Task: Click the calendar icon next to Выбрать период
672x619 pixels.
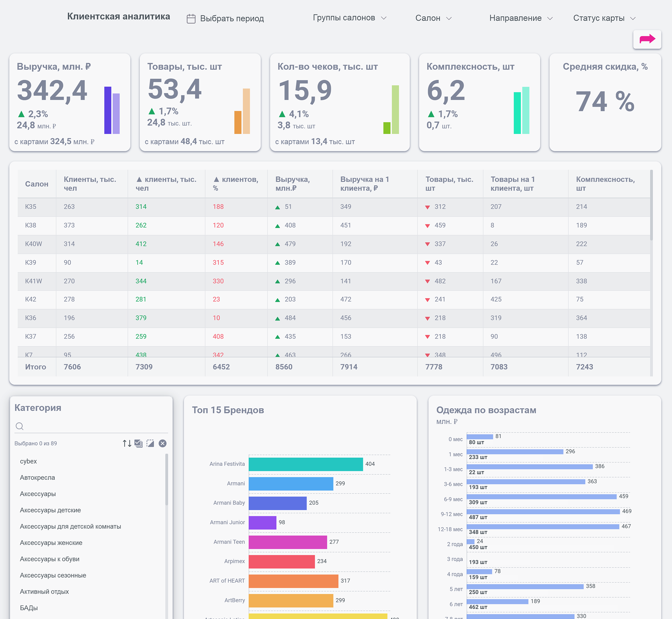Action: pyautogui.click(x=191, y=19)
